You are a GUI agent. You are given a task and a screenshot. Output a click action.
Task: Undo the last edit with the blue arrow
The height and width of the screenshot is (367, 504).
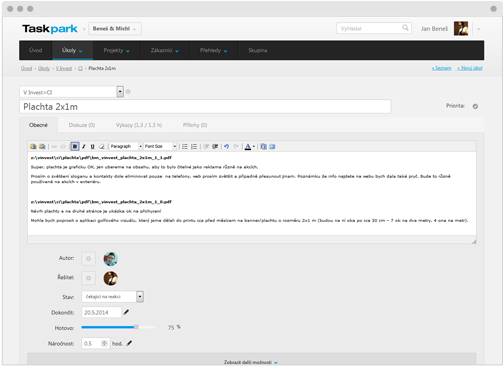coord(227,146)
